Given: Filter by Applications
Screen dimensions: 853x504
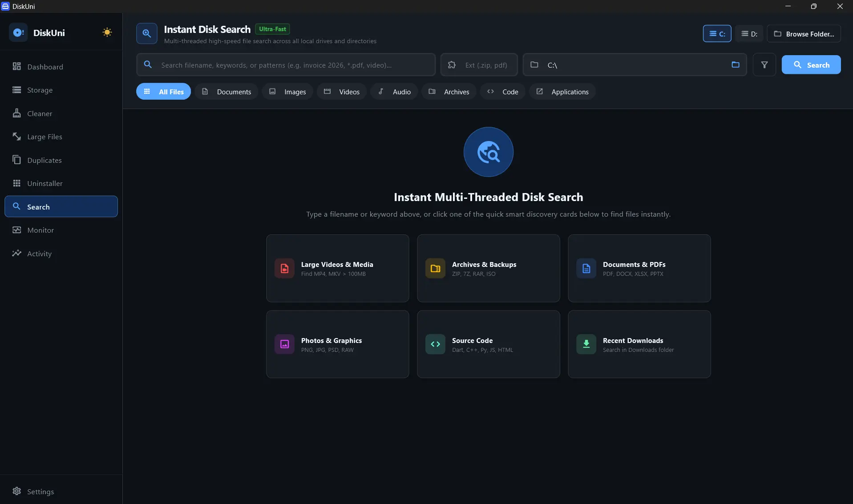Looking at the screenshot, I should pyautogui.click(x=562, y=92).
